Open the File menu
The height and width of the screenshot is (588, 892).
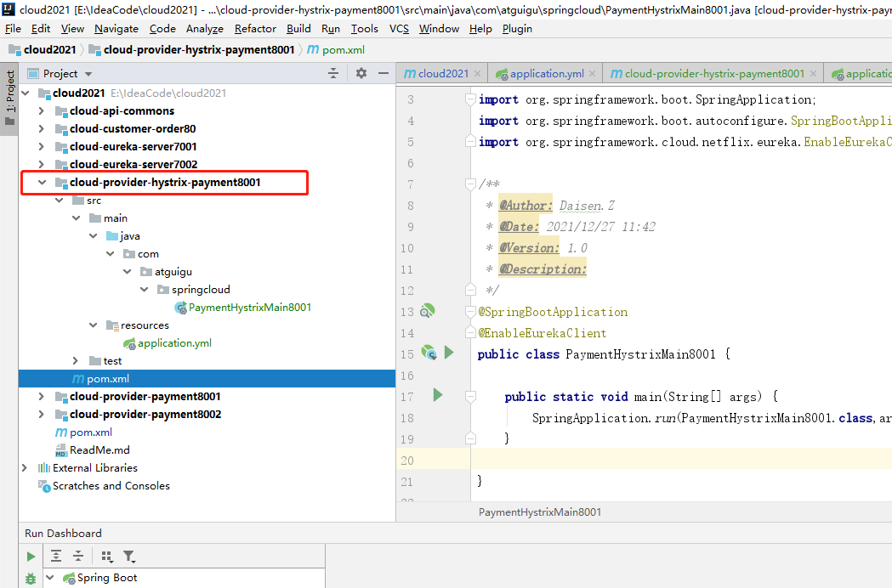click(x=13, y=28)
